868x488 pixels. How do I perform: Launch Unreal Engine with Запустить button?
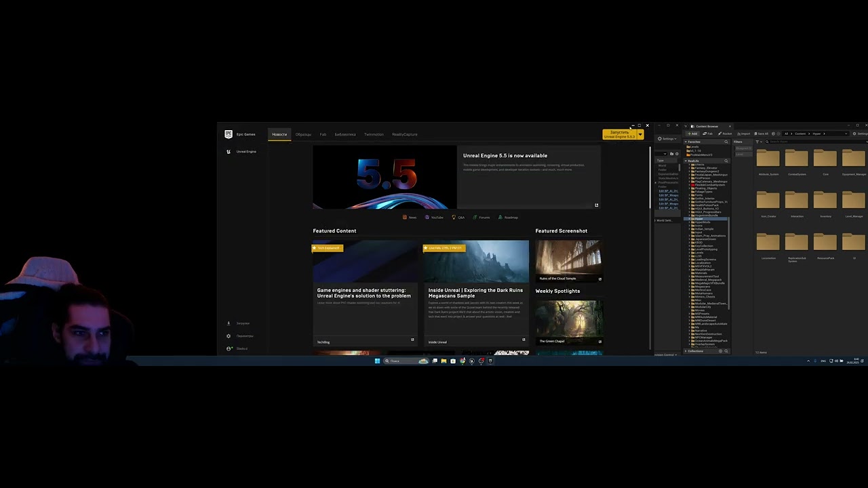coord(619,134)
